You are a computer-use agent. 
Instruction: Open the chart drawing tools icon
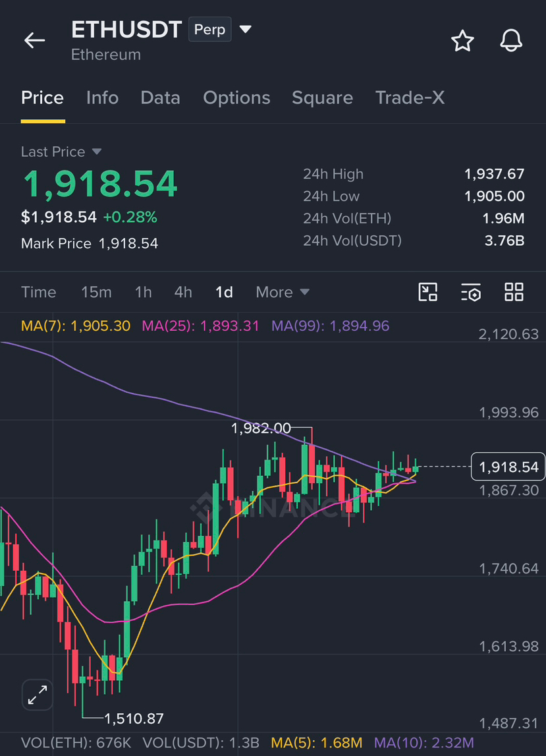427,292
